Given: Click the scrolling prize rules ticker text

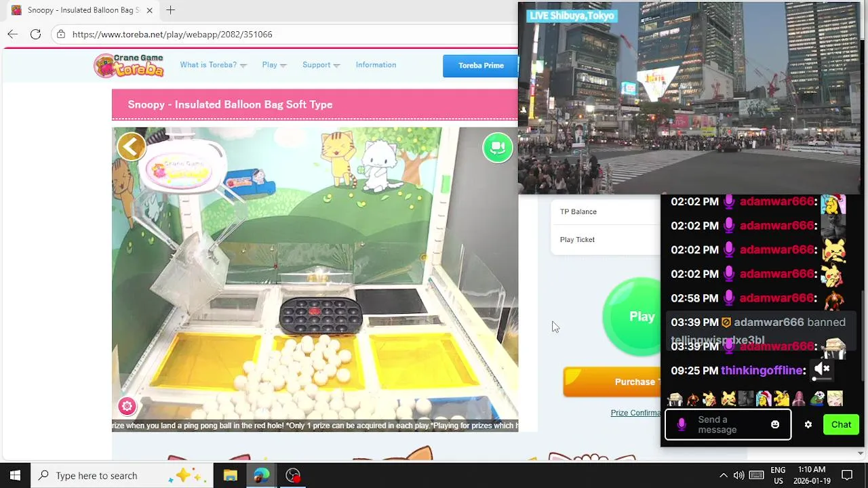Looking at the screenshot, I should click(315, 426).
